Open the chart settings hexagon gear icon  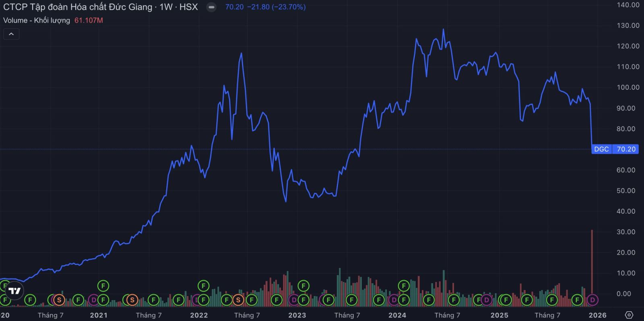629,315
